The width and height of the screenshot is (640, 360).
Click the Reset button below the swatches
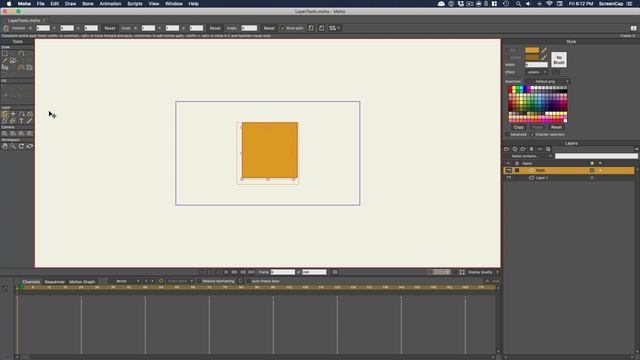pos(556,127)
